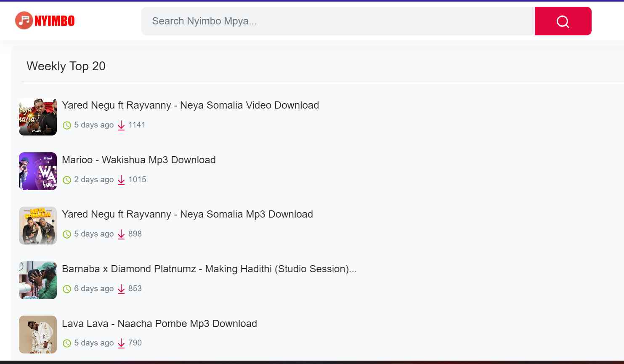Click clock icon beside 6 days ago
Image resolution: width=624 pixels, height=364 pixels.
[x=67, y=289]
